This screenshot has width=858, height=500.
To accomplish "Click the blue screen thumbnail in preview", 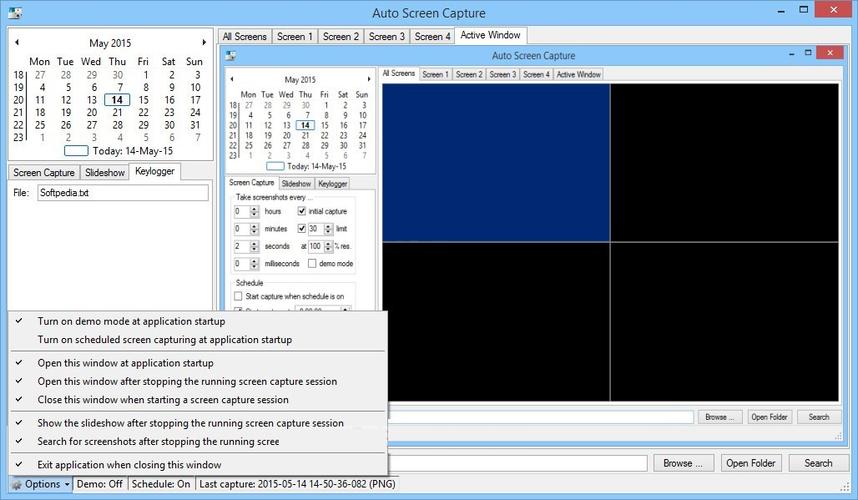I will 496,162.
